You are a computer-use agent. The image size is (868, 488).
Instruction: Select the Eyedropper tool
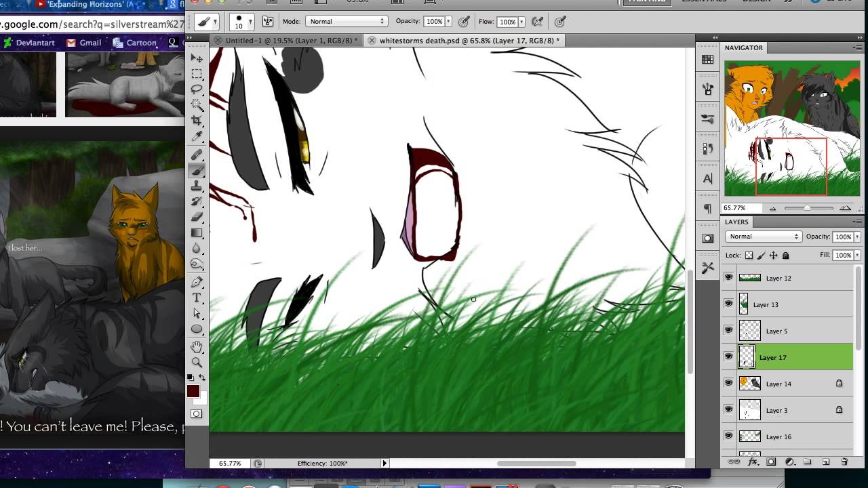coord(197,136)
